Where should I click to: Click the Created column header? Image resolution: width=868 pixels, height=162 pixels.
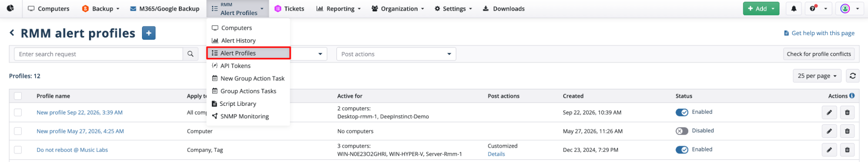coord(573,96)
